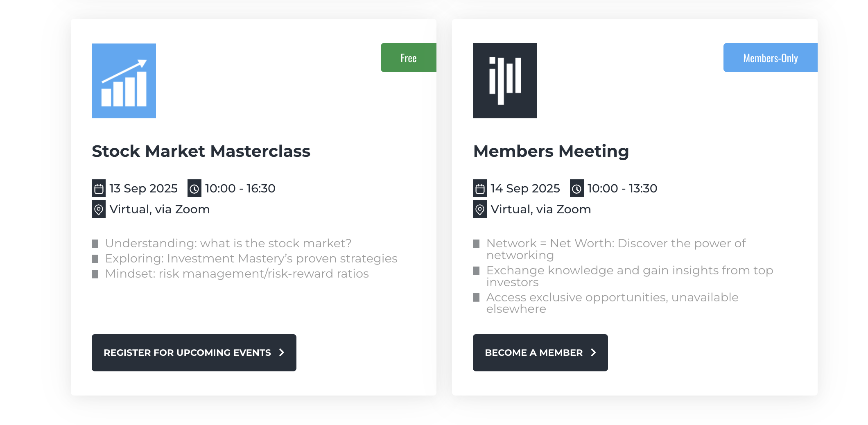
Task: Click 'Access exclusive opportunities' bullet text
Action: [613, 303]
